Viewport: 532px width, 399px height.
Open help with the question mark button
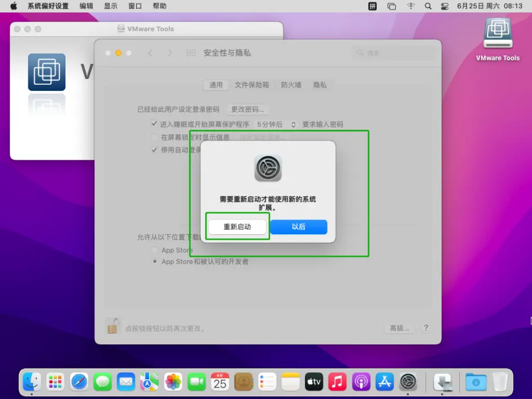[426, 328]
